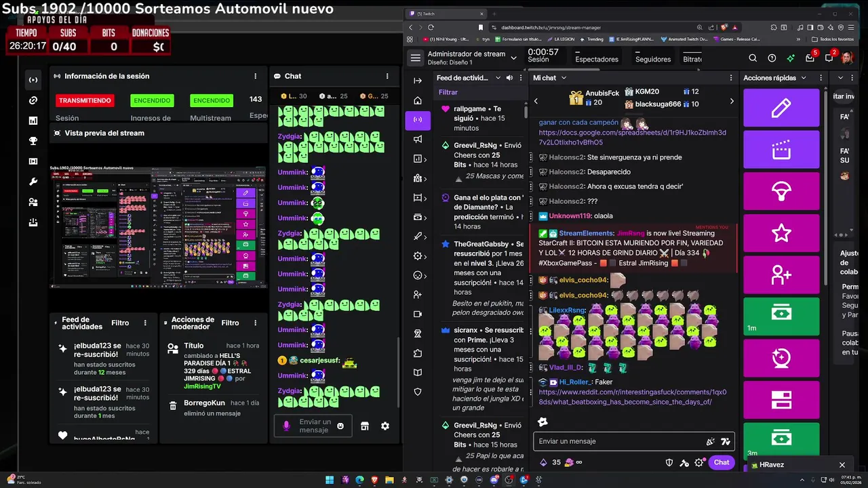
Task: Click the clapperboard clip quick action
Action: pyautogui.click(x=781, y=150)
